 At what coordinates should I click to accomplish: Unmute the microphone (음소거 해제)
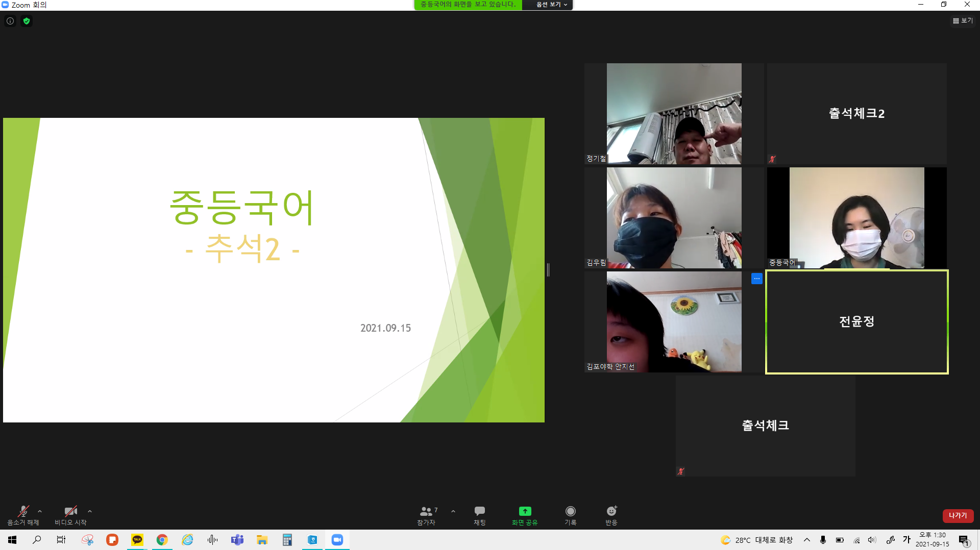pos(23,515)
